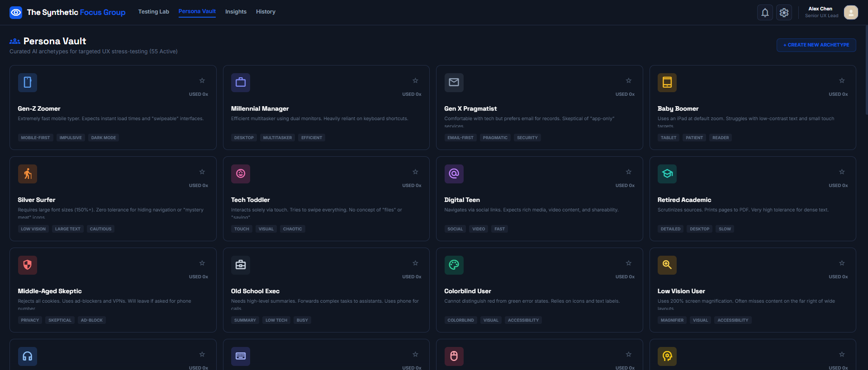Viewport: 868px width, 370px height.
Task: Click the Retired Academic graduation cap icon
Action: coord(667,174)
